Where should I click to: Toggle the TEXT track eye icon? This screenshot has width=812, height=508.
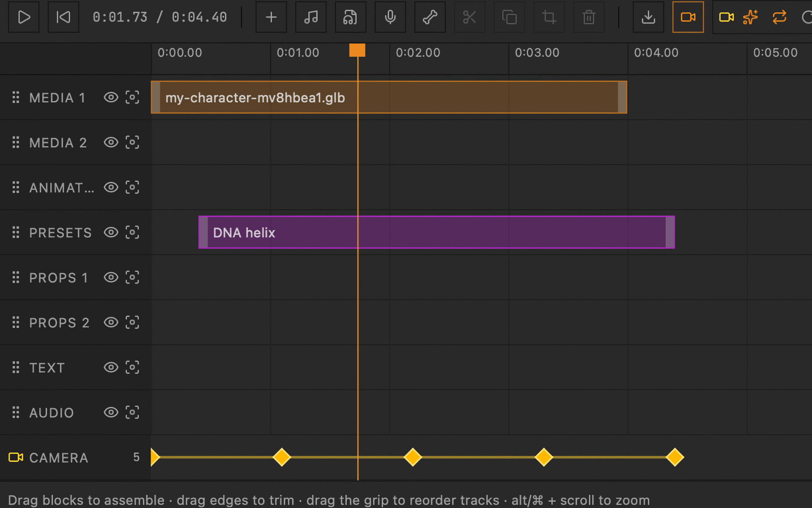(111, 367)
